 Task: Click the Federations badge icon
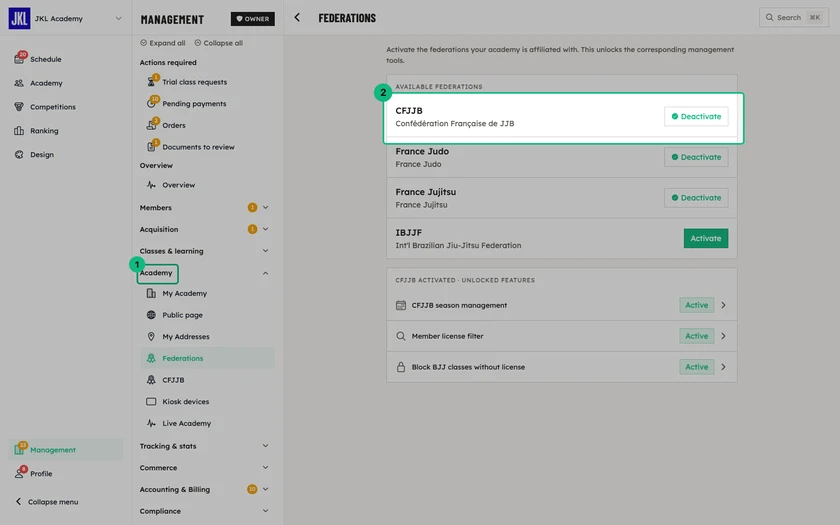click(x=151, y=358)
